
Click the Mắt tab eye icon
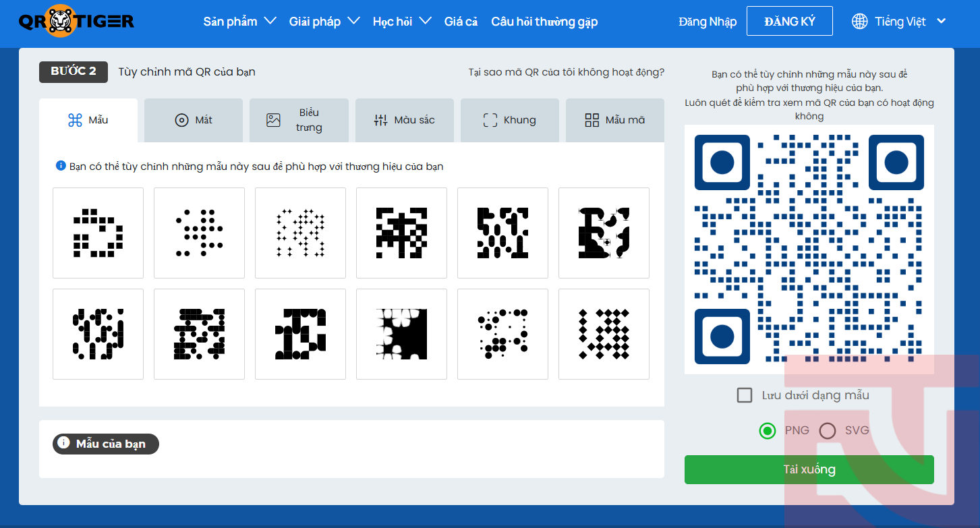[181, 120]
